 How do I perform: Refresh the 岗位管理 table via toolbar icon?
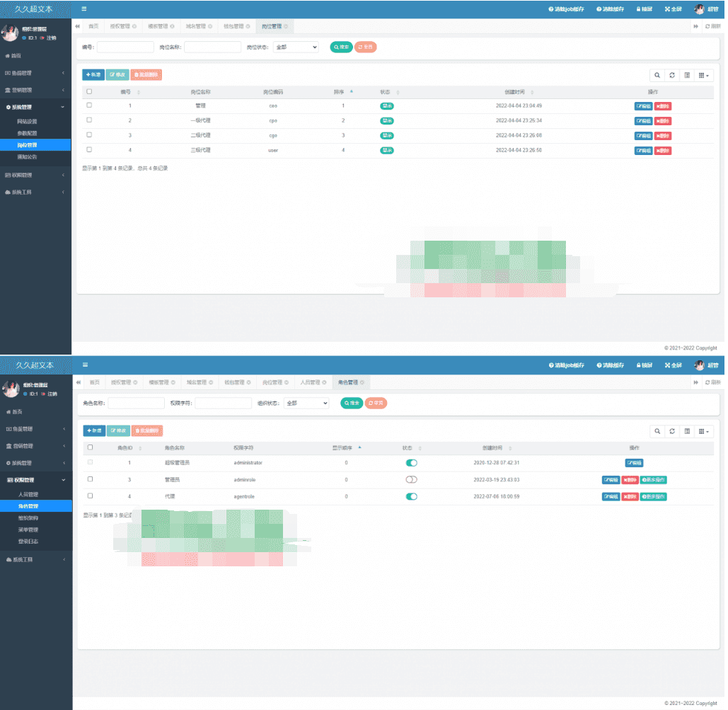click(672, 75)
